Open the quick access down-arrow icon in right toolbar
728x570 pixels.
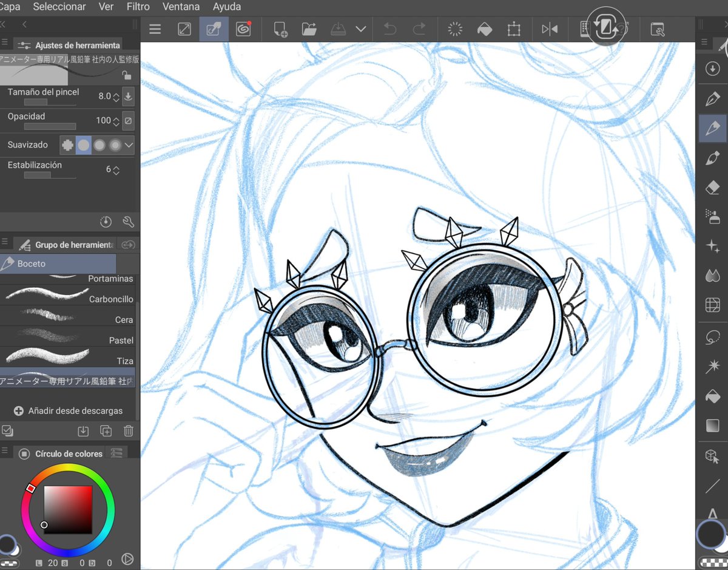[713, 69]
